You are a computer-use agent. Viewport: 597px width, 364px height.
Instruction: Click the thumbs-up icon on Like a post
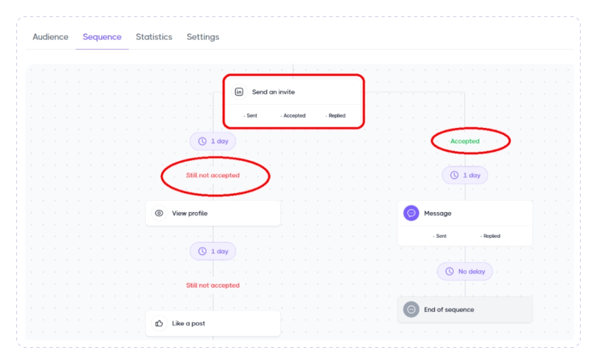coord(159,323)
